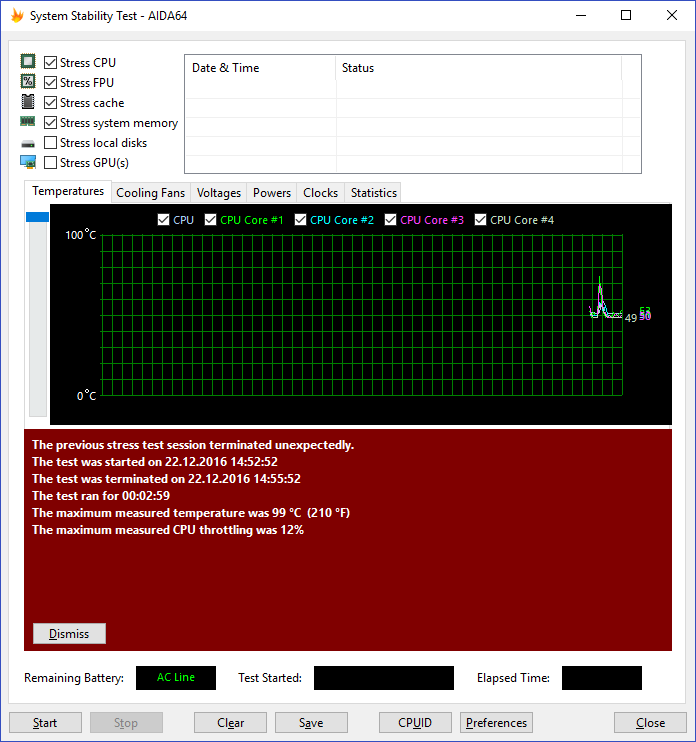Click the disk drive icon beside Stress local disks
This screenshot has height=742, width=696.
pyautogui.click(x=28, y=144)
